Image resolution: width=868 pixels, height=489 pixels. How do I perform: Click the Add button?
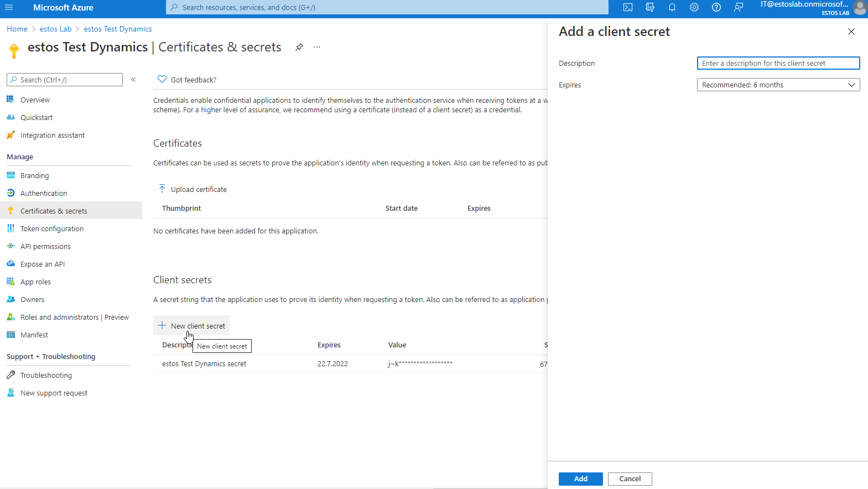tap(580, 479)
